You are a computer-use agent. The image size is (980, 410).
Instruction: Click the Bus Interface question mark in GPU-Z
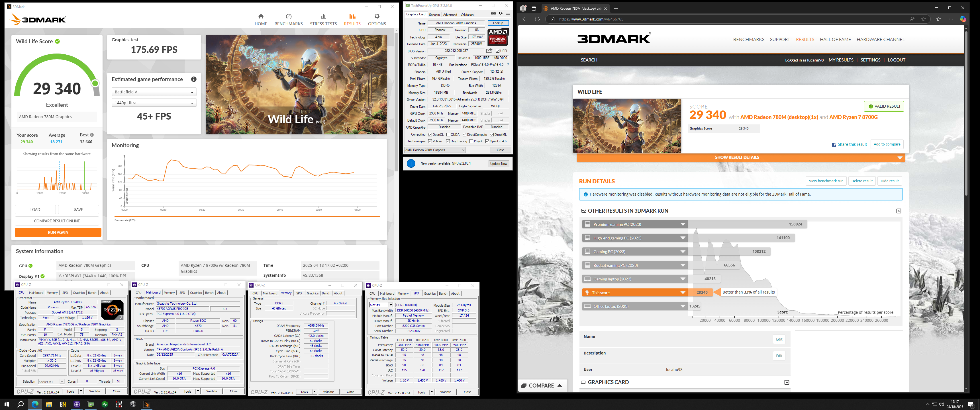point(508,65)
